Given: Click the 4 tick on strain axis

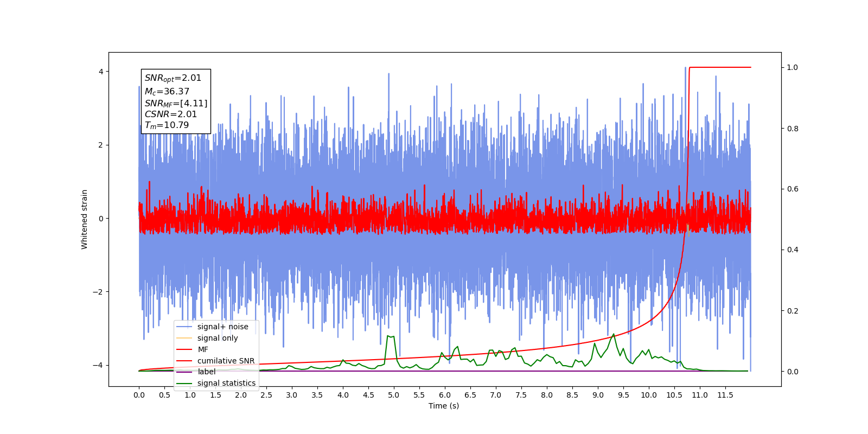Looking at the screenshot, I should coord(101,72).
